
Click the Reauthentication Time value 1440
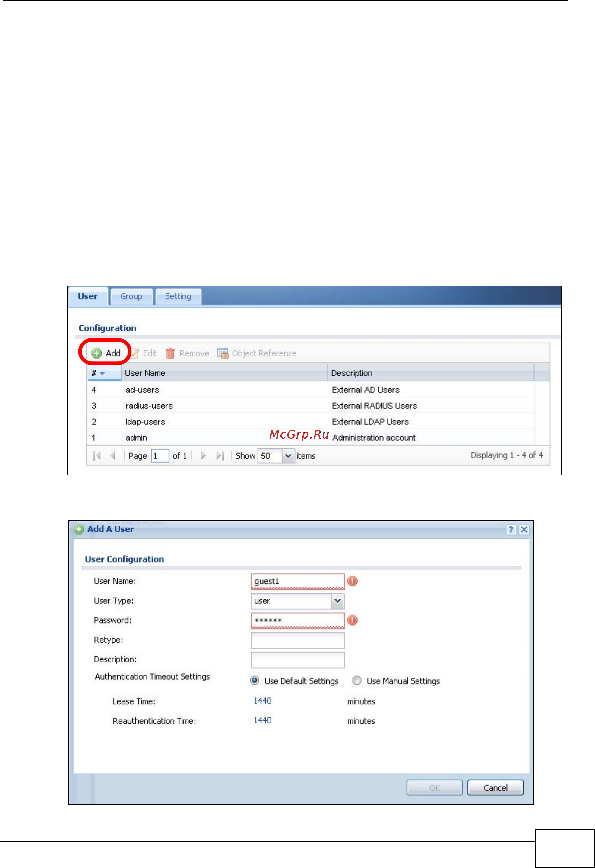(x=262, y=720)
